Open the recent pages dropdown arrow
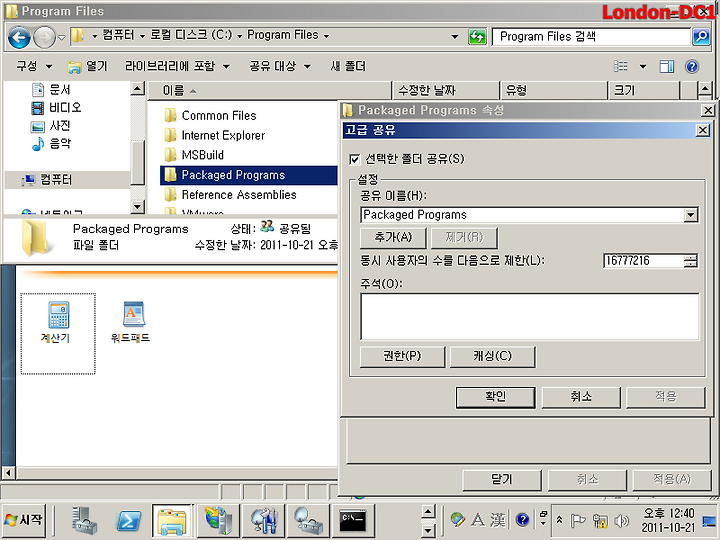Image resolution: width=720 pixels, height=540 pixels. pyautogui.click(x=62, y=37)
